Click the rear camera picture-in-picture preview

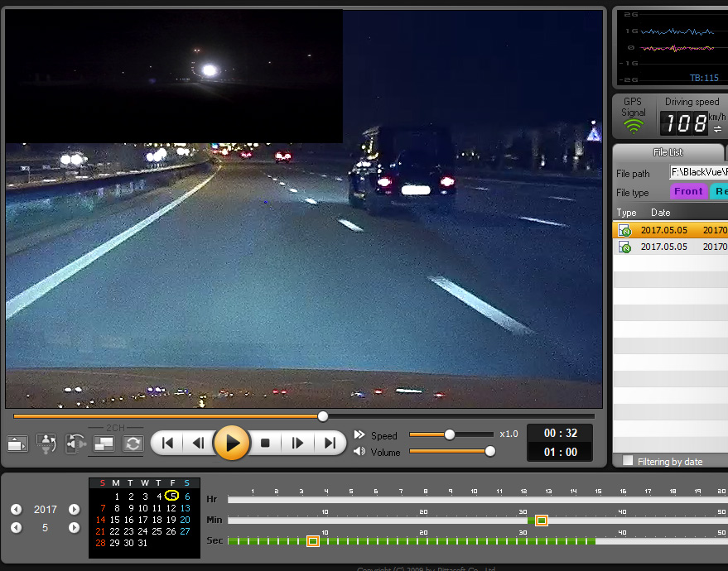(x=174, y=76)
